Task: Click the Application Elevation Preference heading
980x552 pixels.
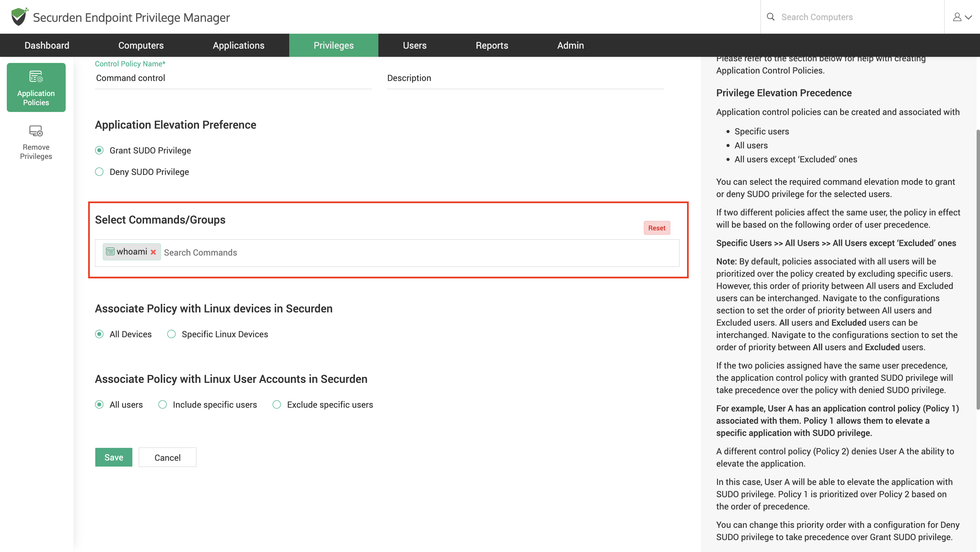Action: 175,125
